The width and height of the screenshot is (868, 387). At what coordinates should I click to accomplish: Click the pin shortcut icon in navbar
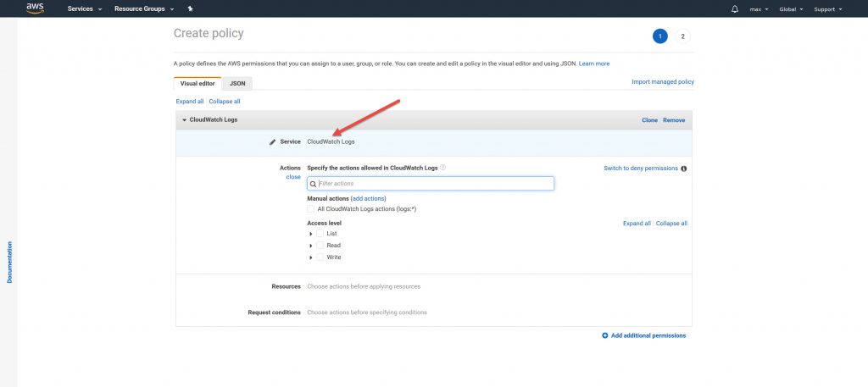click(191, 9)
